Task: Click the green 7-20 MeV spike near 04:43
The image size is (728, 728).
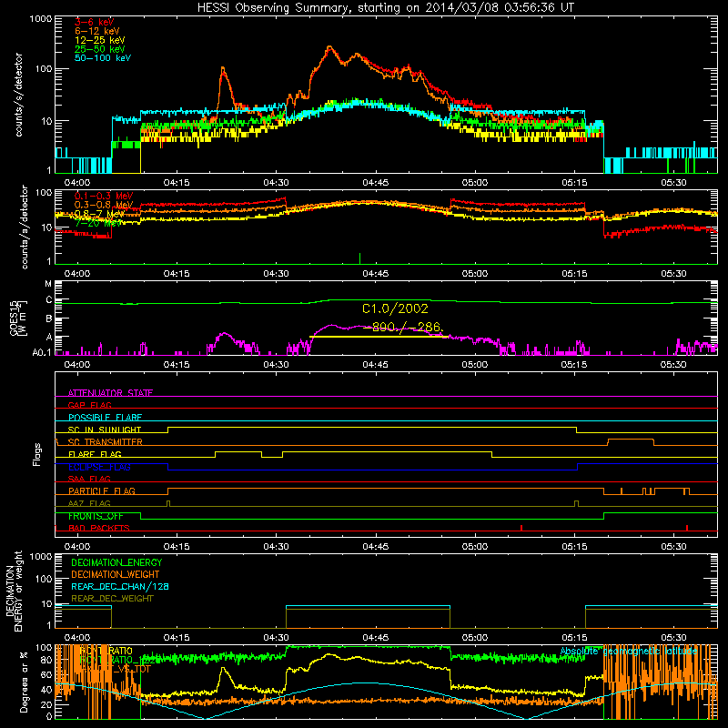Action: click(x=359, y=258)
